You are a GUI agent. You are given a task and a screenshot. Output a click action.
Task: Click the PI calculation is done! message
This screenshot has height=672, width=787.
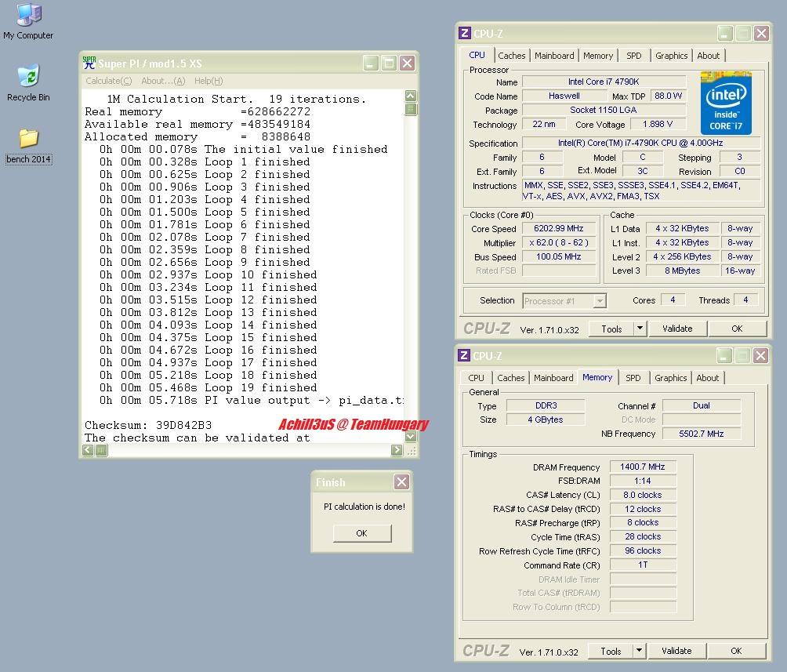[364, 507]
